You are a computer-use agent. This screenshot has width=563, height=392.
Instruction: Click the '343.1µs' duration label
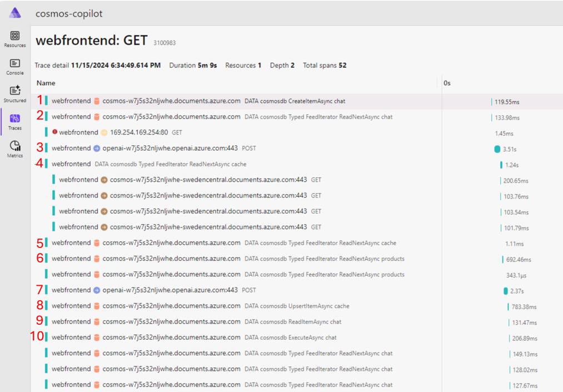pyautogui.click(x=516, y=276)
